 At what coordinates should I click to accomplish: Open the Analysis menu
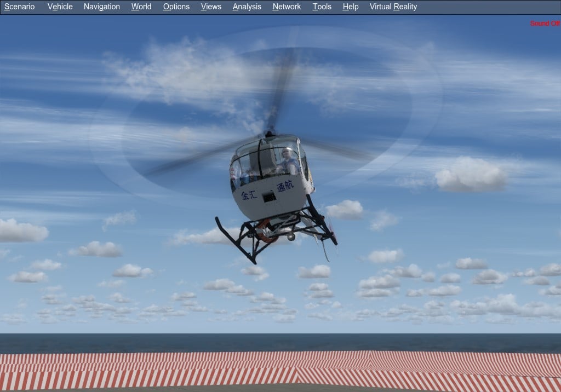247,7
